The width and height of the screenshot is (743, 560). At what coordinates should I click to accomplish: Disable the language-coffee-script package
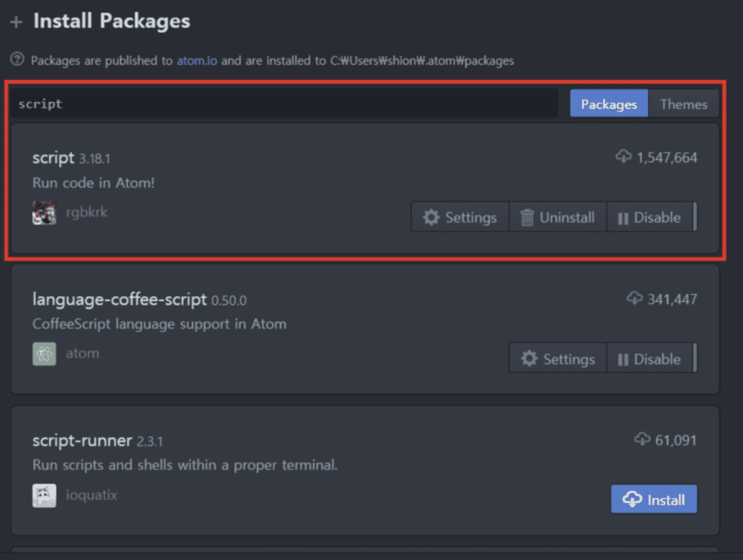coord(650,359)
